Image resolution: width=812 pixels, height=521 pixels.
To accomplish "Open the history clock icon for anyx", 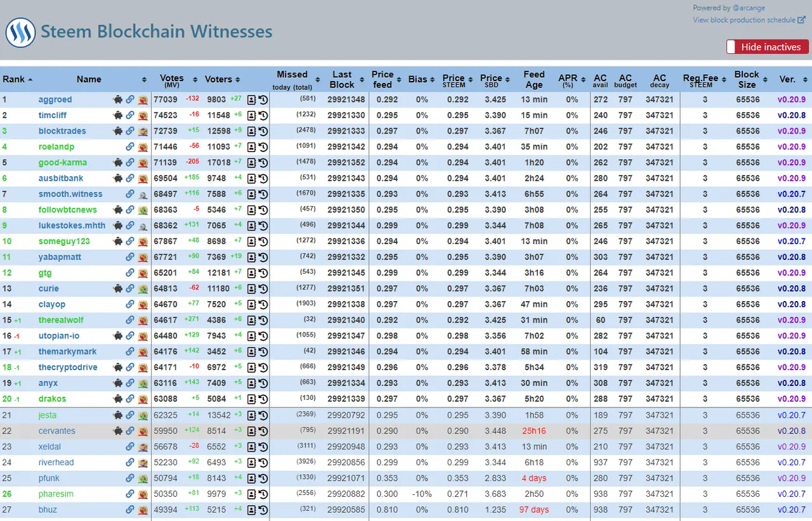I will (263, 383).
